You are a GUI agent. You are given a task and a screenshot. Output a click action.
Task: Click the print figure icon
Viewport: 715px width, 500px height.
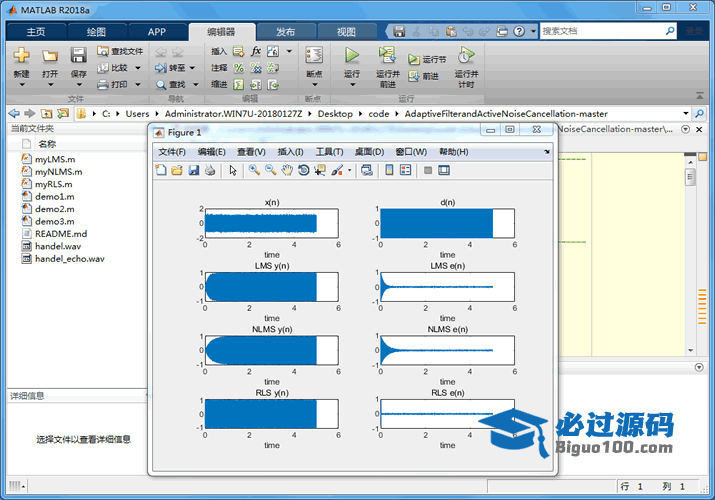pyautogui.click(x=210, y=171)
